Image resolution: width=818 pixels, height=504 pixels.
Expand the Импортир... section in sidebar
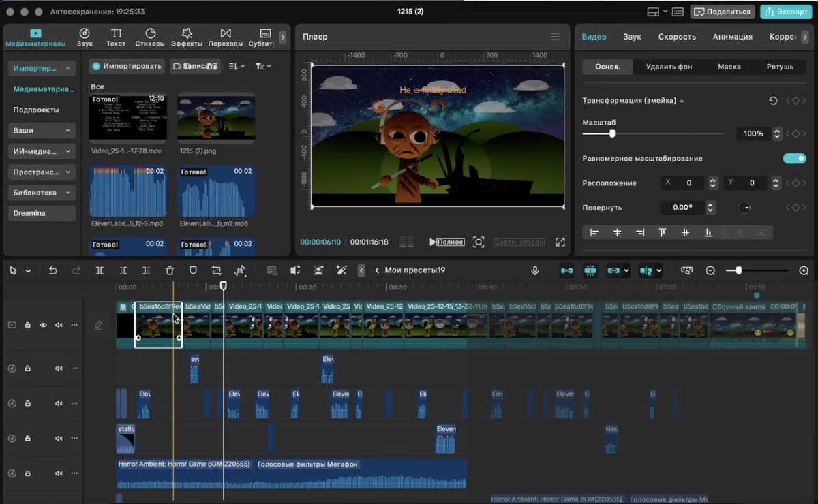coord(42,69)
